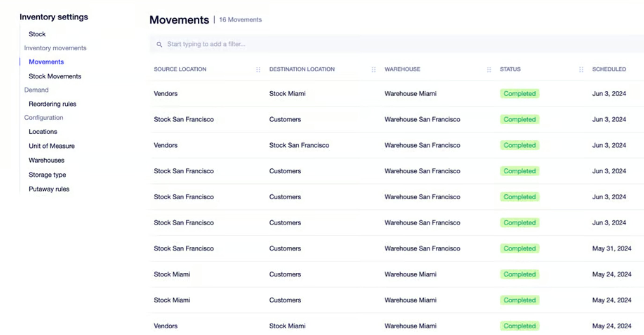644x335 pixels.
Task: Sort by the Scheduled column header
Action: pyautogui.click(x=609, y=69)
